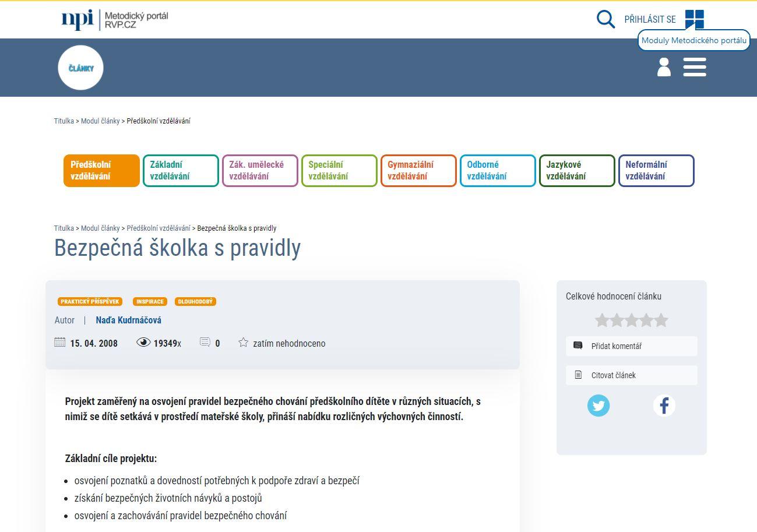Share article on Twitter

(x=598, y=405)
